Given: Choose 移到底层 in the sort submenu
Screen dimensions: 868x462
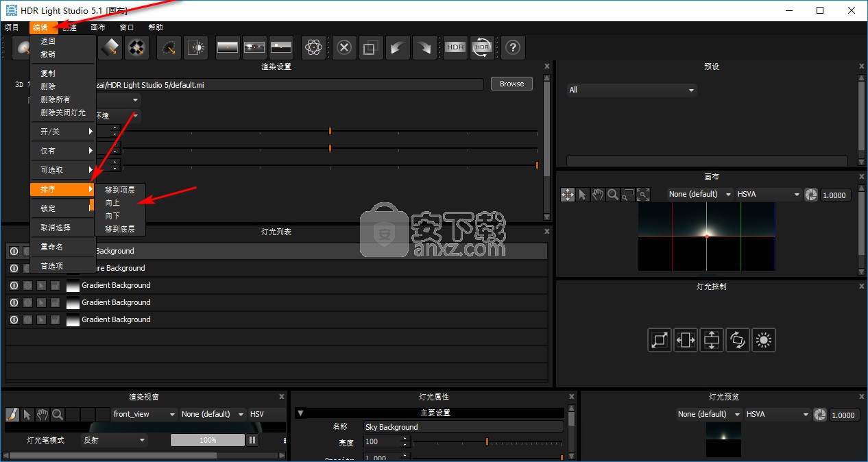Looking at the screenshot, I should tap(120, 229).
